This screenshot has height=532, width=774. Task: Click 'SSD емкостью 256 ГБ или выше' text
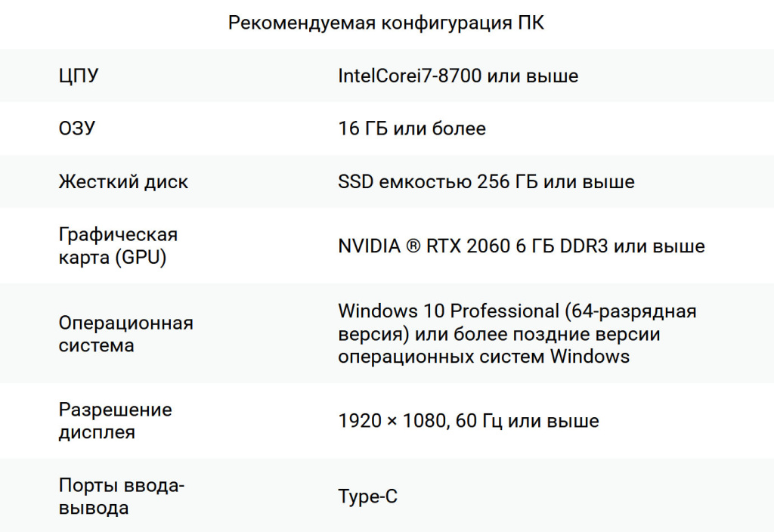(x=486, y=181)
